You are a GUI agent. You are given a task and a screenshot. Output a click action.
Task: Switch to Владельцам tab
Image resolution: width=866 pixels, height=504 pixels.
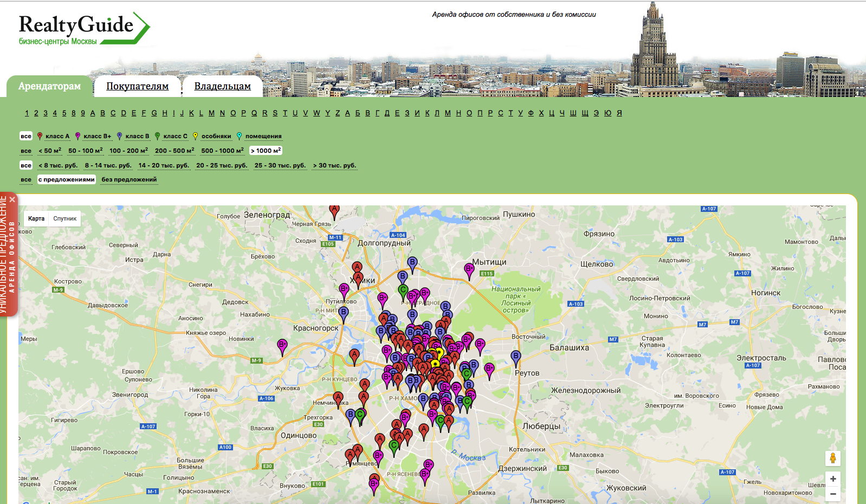pos(222,86)
